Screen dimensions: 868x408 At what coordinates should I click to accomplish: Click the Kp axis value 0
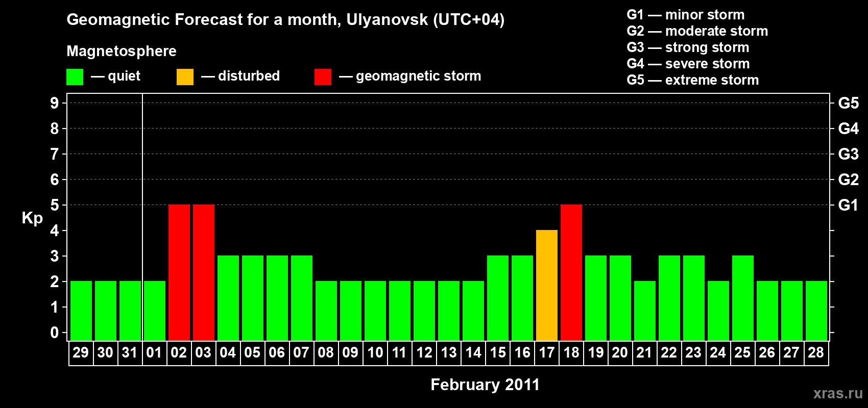pos(55,333)
